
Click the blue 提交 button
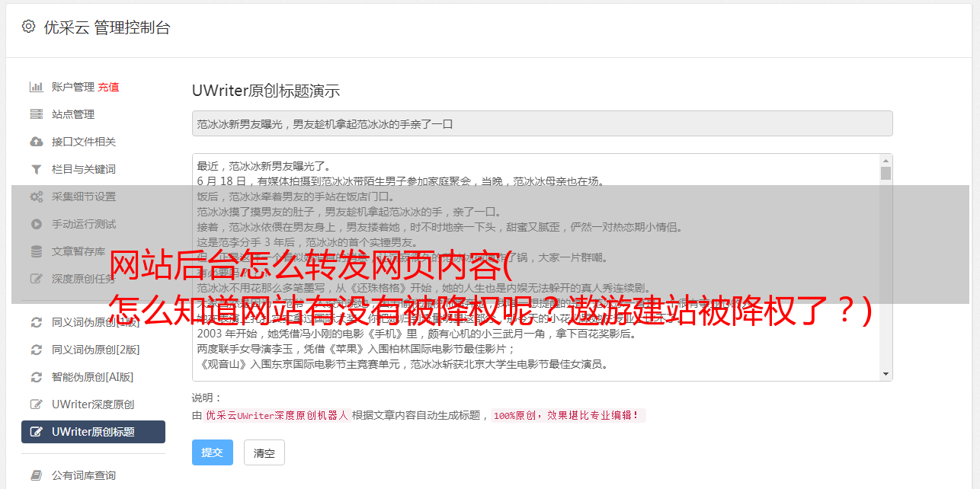click(x=212, y=452)
